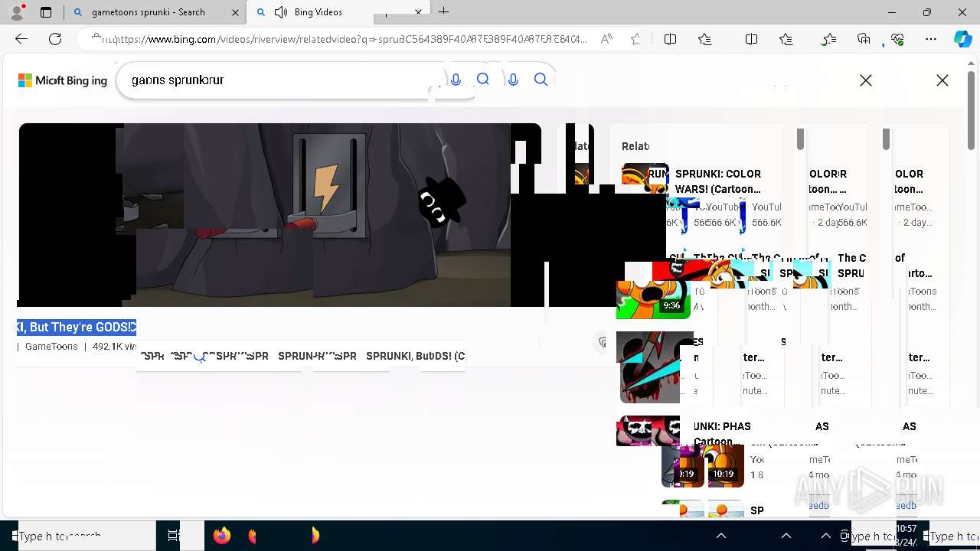Open the tab actions menu icon
980x551 pixels.
46,12
